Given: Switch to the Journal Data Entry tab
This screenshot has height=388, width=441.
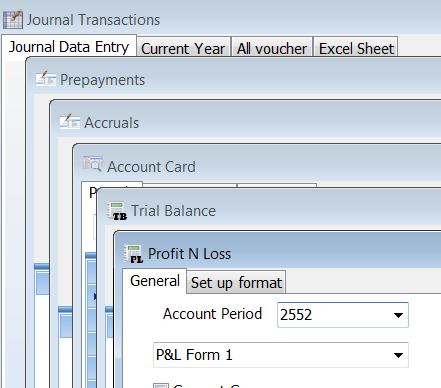Looking at the screenshot, I should [x=69, y=47].
